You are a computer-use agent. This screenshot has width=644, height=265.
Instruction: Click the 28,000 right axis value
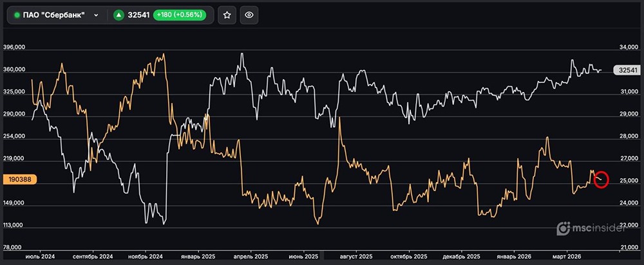(x=629, y=136)
